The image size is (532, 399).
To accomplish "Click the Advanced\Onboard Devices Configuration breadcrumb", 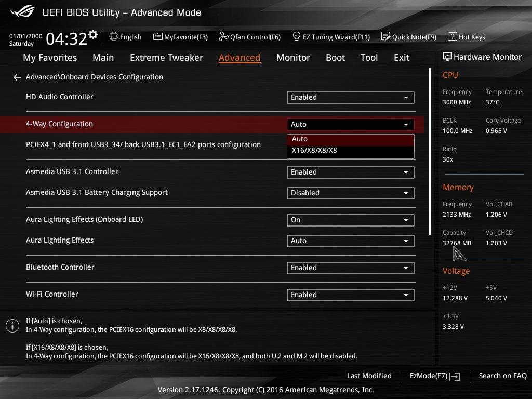I will click(95, 77).
